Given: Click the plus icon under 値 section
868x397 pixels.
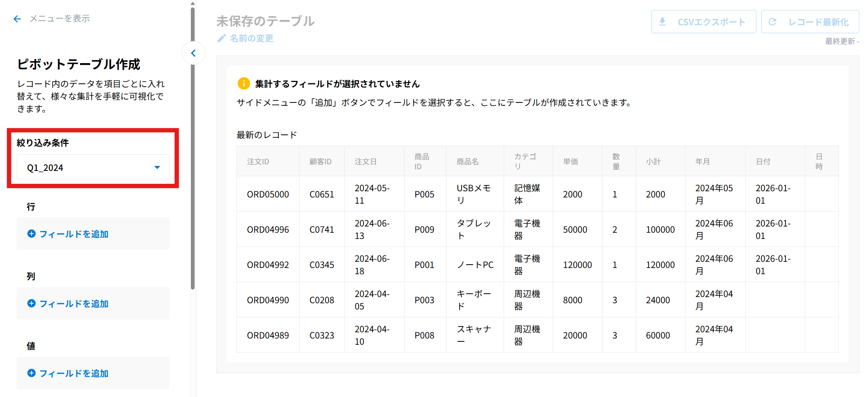Looking at the screenshot, I should (31, 373).
